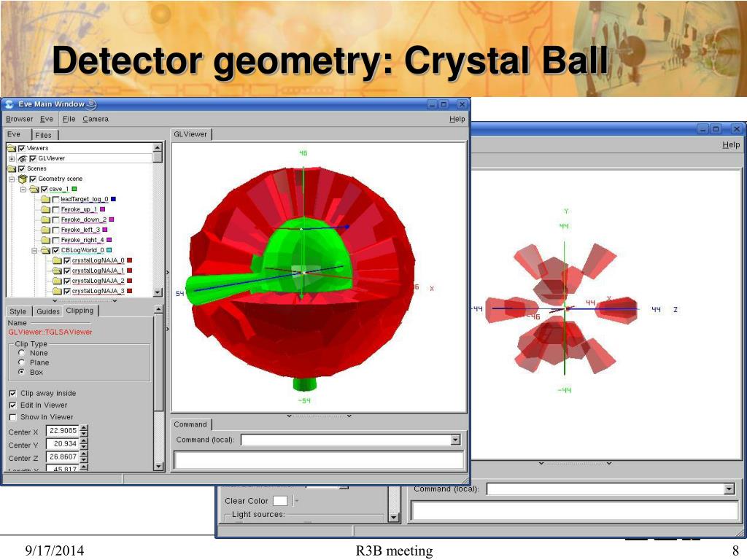Select the Plane clip type

pyautogui.click(x=22, y=362)
